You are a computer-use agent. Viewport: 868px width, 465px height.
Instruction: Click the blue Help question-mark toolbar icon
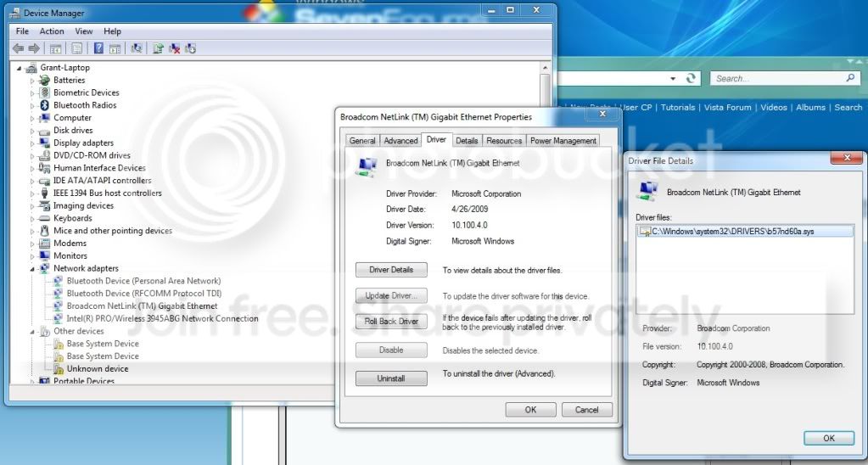pyautogui.click(x=98, y=48)
